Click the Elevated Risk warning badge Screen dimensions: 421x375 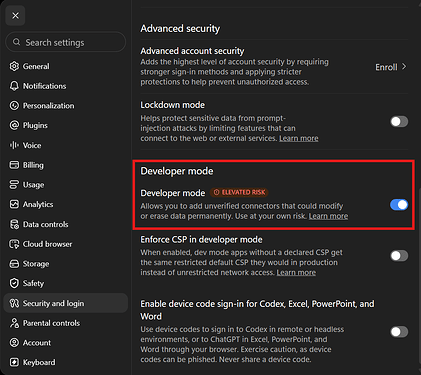(x=239, y=192)
